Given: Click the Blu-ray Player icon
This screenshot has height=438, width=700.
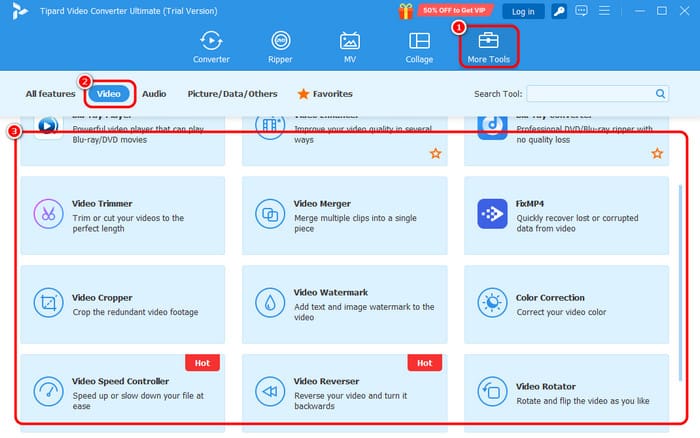Looking at the screenshot, I should point(48,127).
